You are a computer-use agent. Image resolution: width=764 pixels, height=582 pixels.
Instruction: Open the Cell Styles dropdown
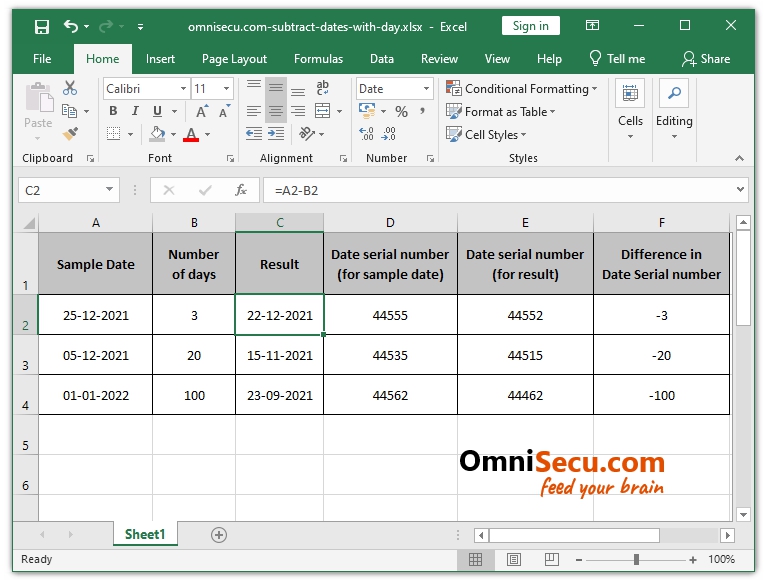coord(486,135)
